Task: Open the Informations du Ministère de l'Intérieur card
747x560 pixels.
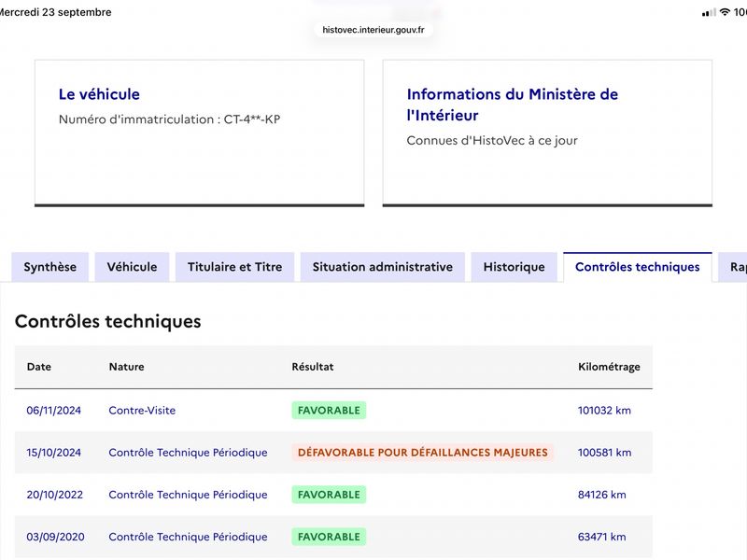Action: (x=547, y=133)
